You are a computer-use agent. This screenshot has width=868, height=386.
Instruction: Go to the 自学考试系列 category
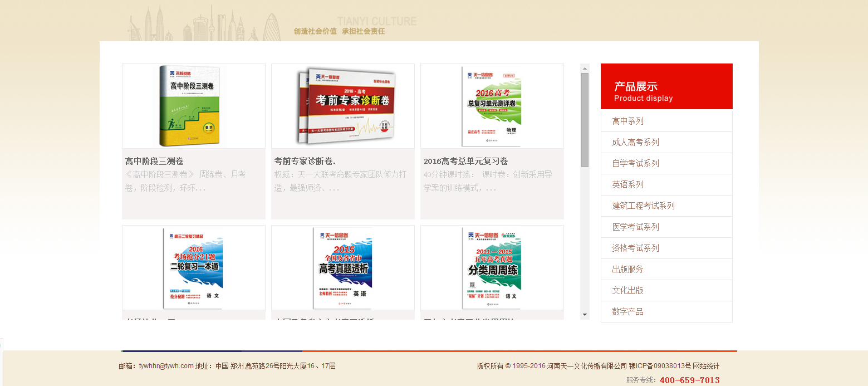635,163
